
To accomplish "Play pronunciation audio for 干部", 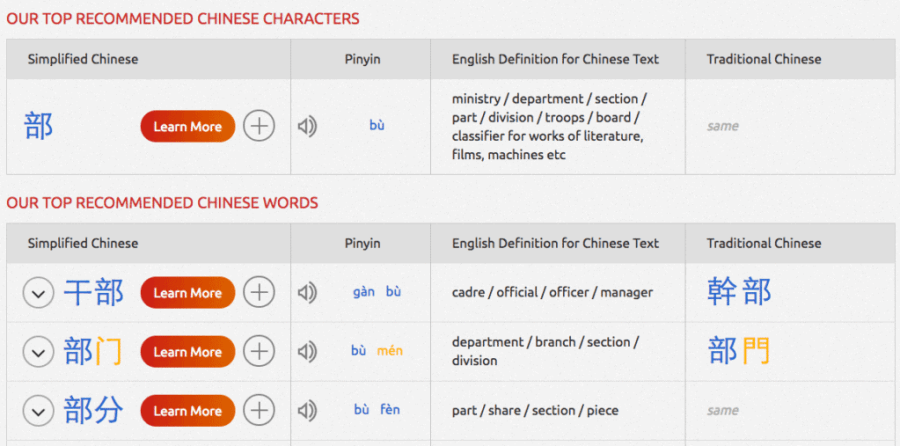I will (x=307, y=292).
